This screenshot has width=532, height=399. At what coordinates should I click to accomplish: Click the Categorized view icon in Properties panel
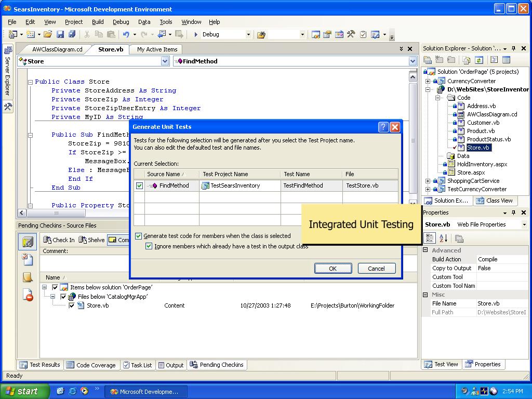(x=430, y=238)
